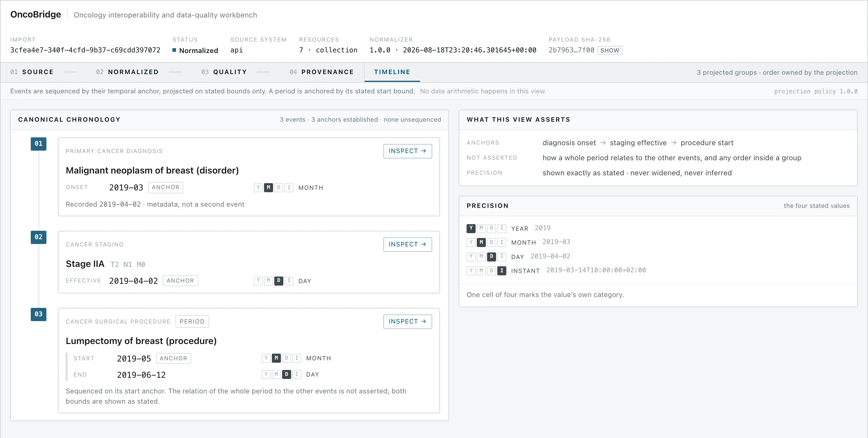
Task: Click the onset value 2019-03
Action: coord(126,188)
